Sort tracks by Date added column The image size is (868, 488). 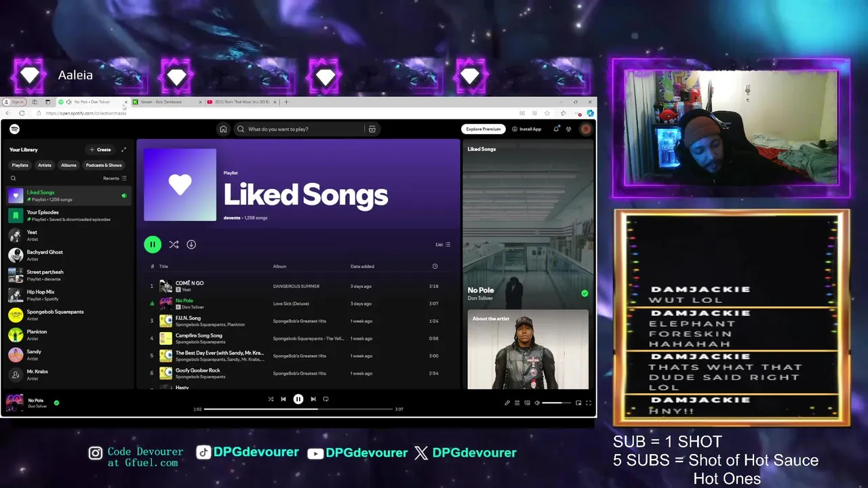click(x=362, y=266)
